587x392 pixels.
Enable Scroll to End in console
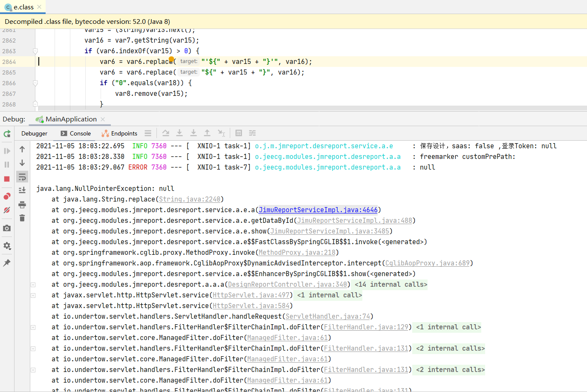(x=22, y=190)
